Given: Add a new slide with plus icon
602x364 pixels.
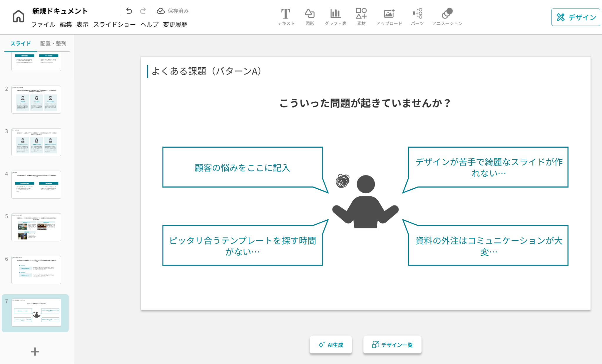Looking at the screenshot, I should point(35,351).
